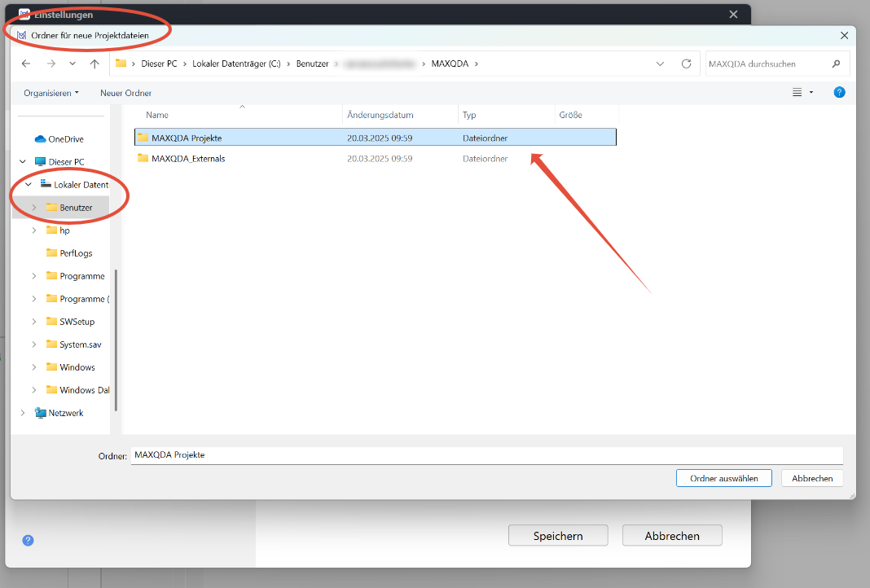Viewport: 870px width, 588px height.
Task: Expand the SWSetup folder node
Action: pyautogui.click(x=34, y=322)
